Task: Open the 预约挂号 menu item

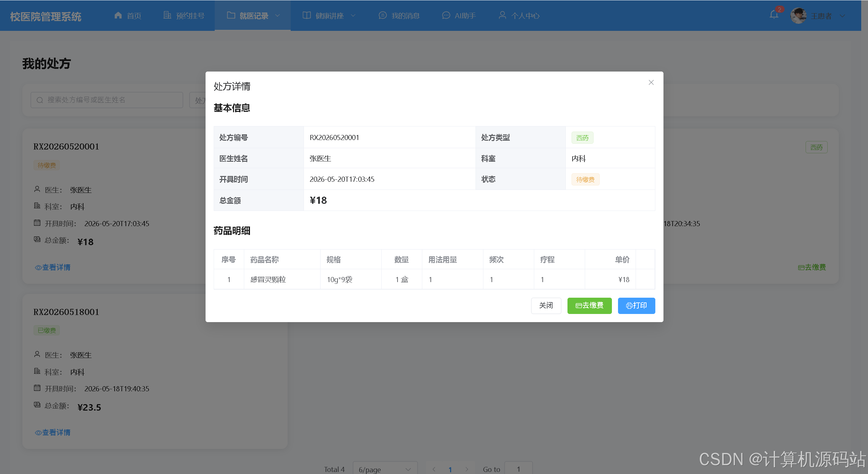Action: tap(184, 16)
